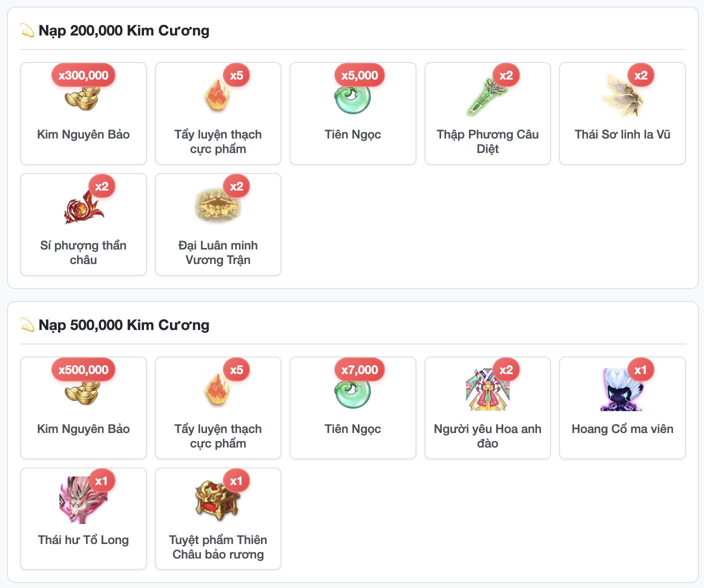Click the Tuyệt phẩm Thiên Châu treasure chest icon
This screenshot has height=588, width=704.
[x=218, y=500]
